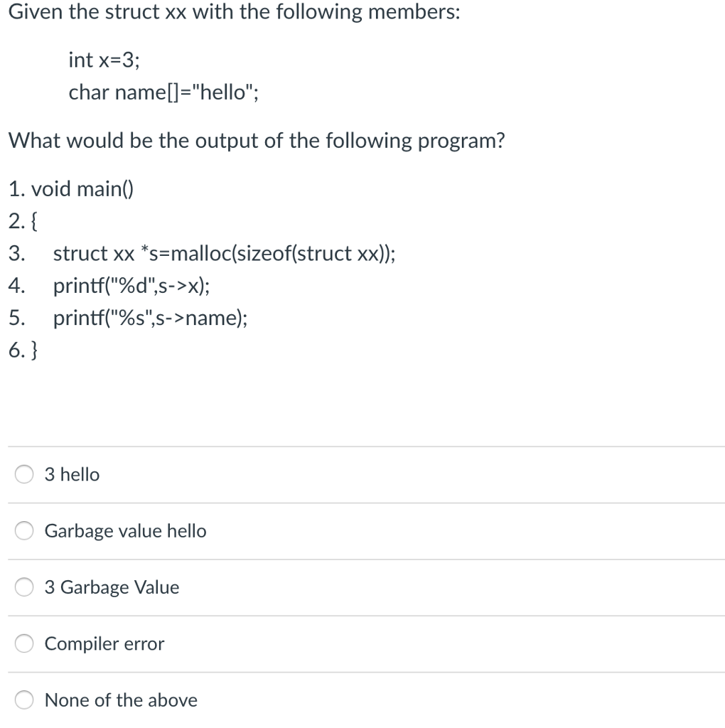
Task: Click the question text asking program output
Action: [256, 140]
